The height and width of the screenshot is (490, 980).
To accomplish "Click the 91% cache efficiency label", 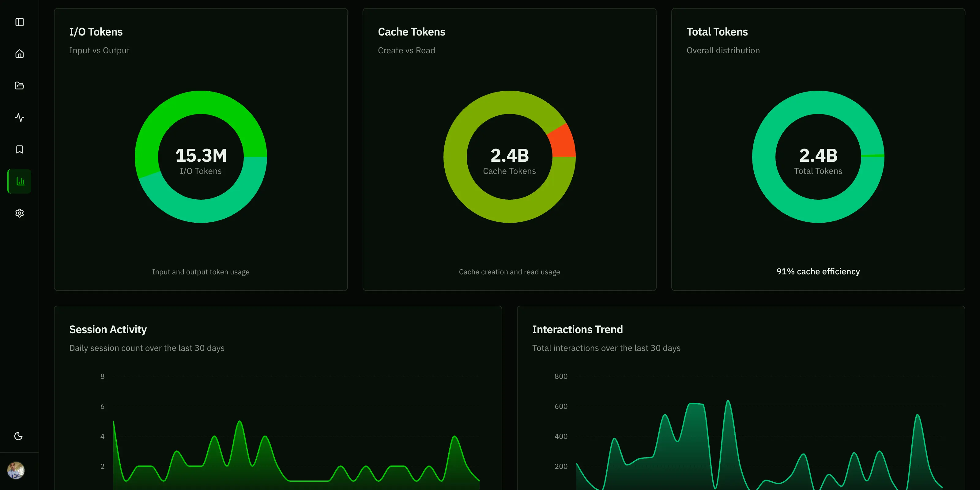I will tap(818, 271).
